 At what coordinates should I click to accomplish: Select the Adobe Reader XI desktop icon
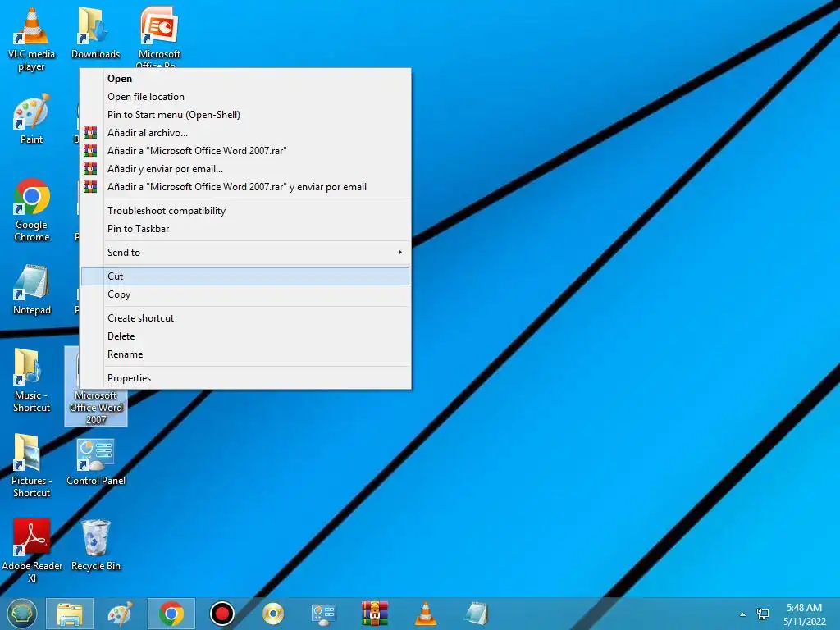32,550
